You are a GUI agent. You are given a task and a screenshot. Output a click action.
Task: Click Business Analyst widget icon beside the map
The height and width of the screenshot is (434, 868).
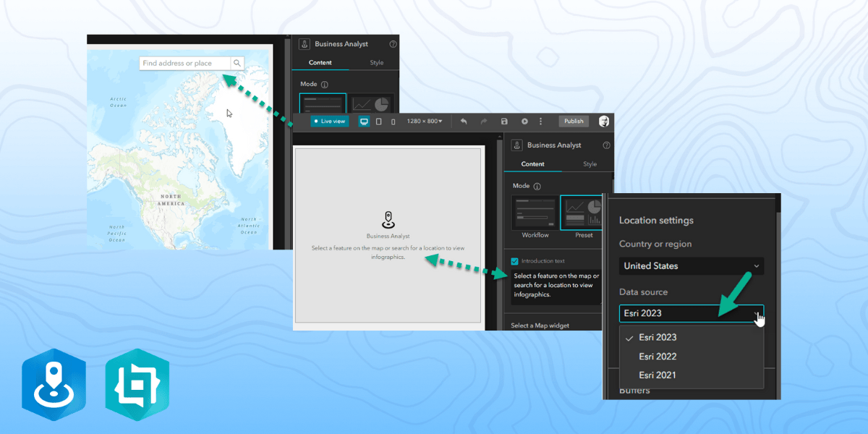tap(304, 44)
